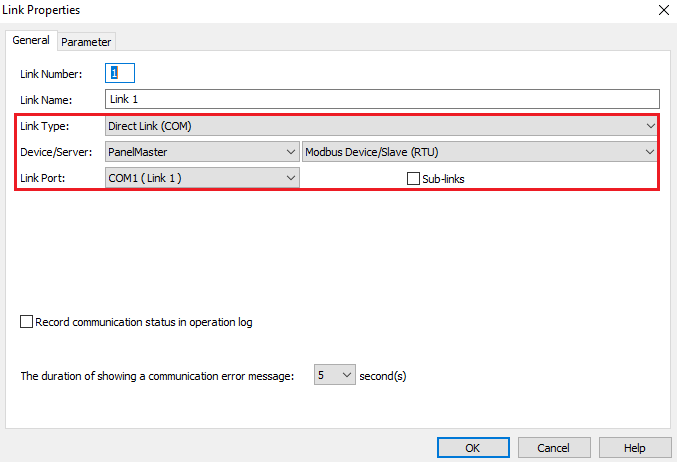The width and height of the screenshot is (677, 462).
Task: Open Help for Link Properties
Action: coord(635,448)
